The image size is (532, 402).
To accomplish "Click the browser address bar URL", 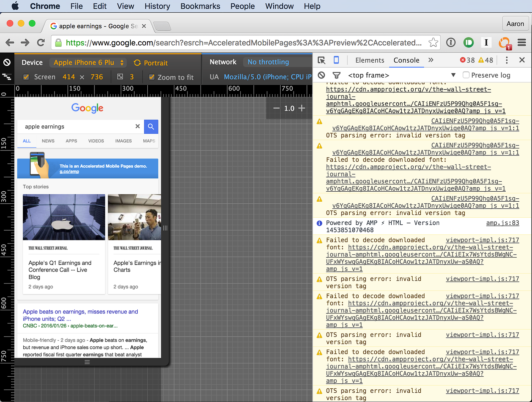I will tap(243, 43).
